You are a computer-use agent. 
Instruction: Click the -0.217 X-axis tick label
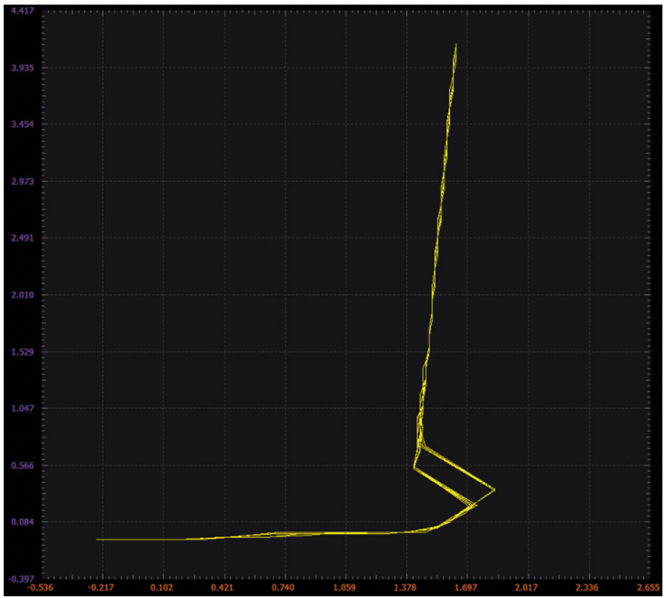102,589
